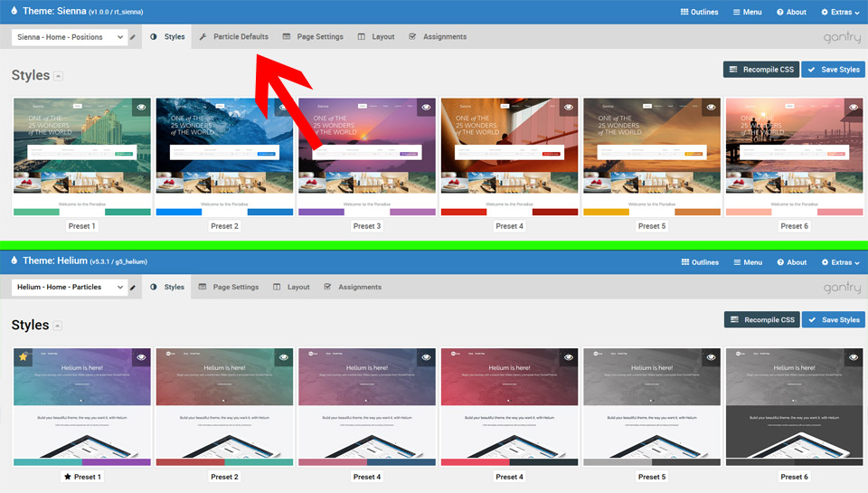
Task: Expand the Extras menu in the Helium header
Action: tap(840, 262)
